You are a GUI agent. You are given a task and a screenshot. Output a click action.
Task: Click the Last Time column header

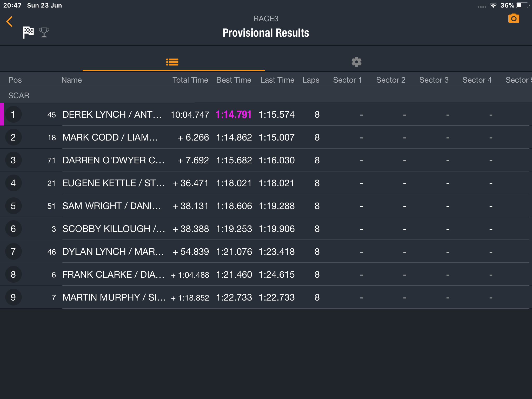tap(277, 80)
